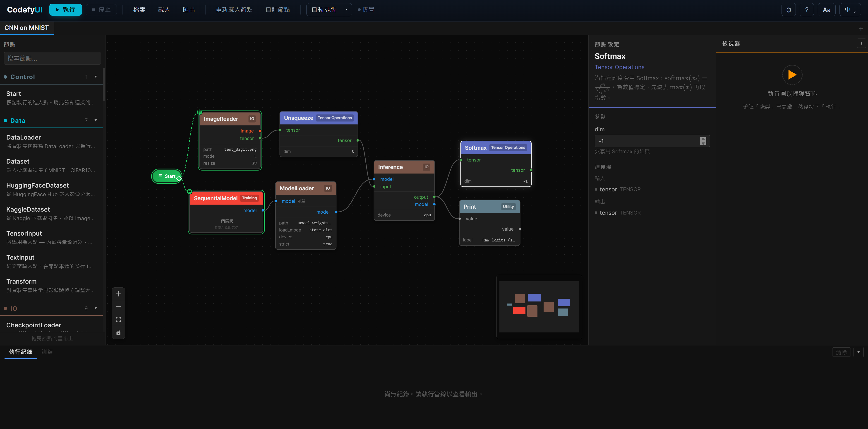
Task: Collapse the 檢視器 panel chevron
Action: pyautogui.click(x=861, y=43)
